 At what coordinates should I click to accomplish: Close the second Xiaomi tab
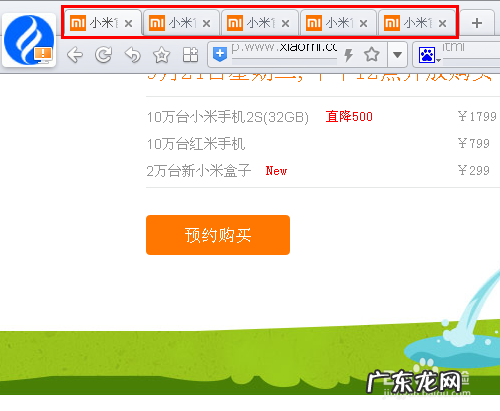[207, 23]
